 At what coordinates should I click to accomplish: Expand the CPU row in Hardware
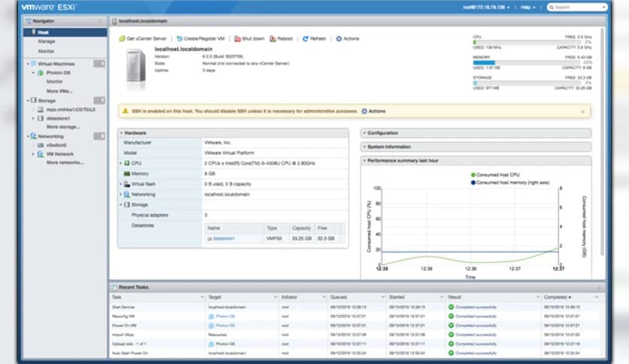pos(120,162)
